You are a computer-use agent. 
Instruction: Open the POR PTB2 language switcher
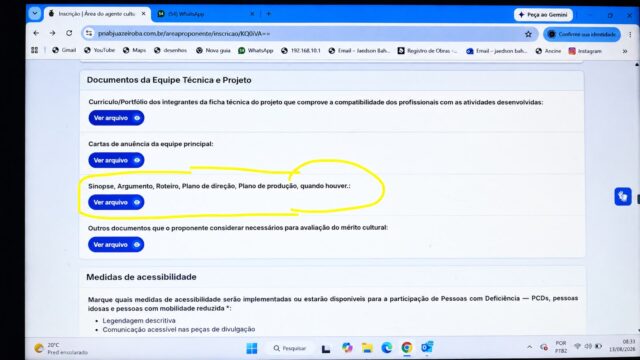561,347
